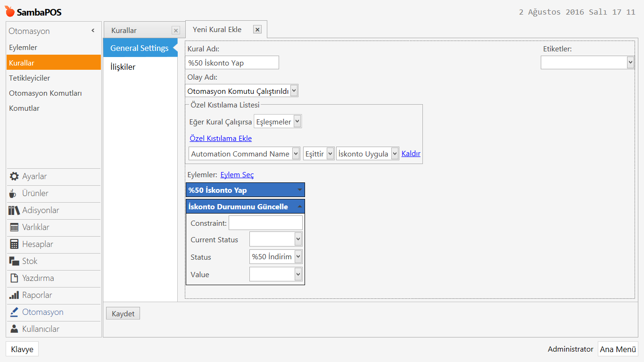The width and height of the screenshot is (644, 362).
Task: Click the Ayarlar gear icon
Action: (x=15, y=176)
